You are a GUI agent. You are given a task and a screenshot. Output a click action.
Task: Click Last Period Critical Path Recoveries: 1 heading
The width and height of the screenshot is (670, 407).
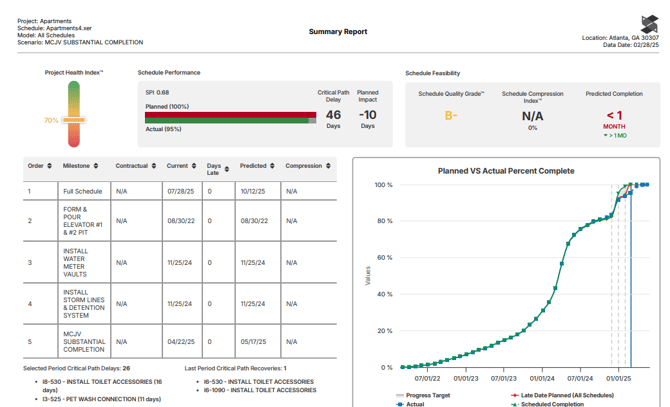tap(235, 368)
